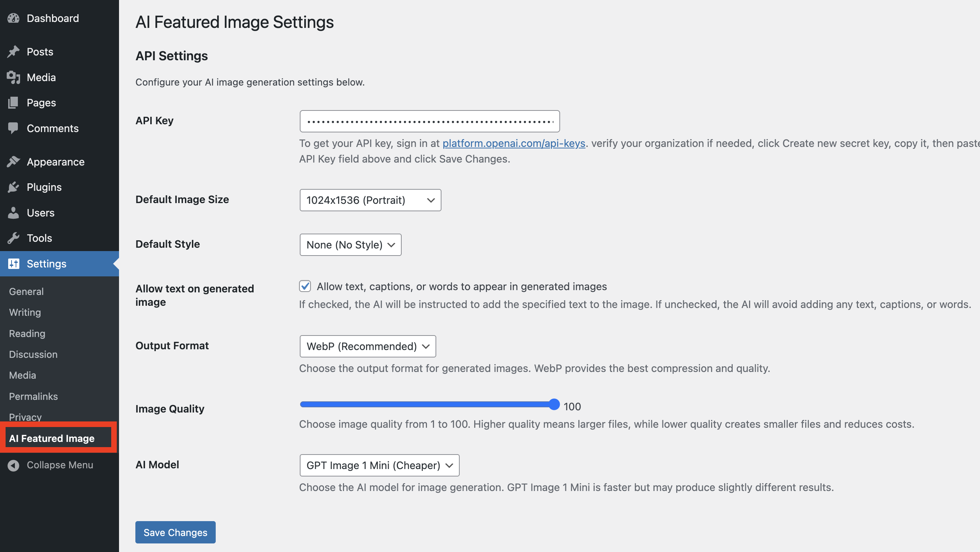Viewport: 980px width, 552px height.
Task: Click the Posts pushpin icon
Action: pos(13,52)
